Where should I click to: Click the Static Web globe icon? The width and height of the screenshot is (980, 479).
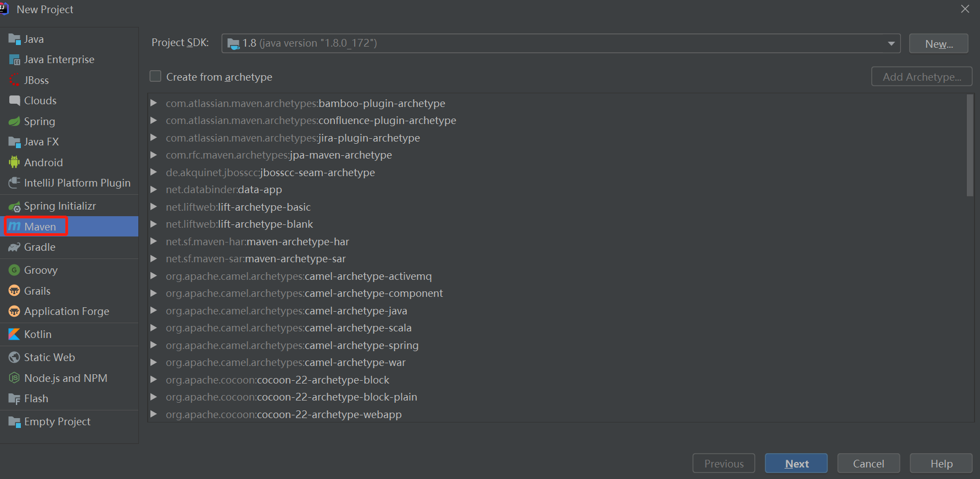coord(14,357)
